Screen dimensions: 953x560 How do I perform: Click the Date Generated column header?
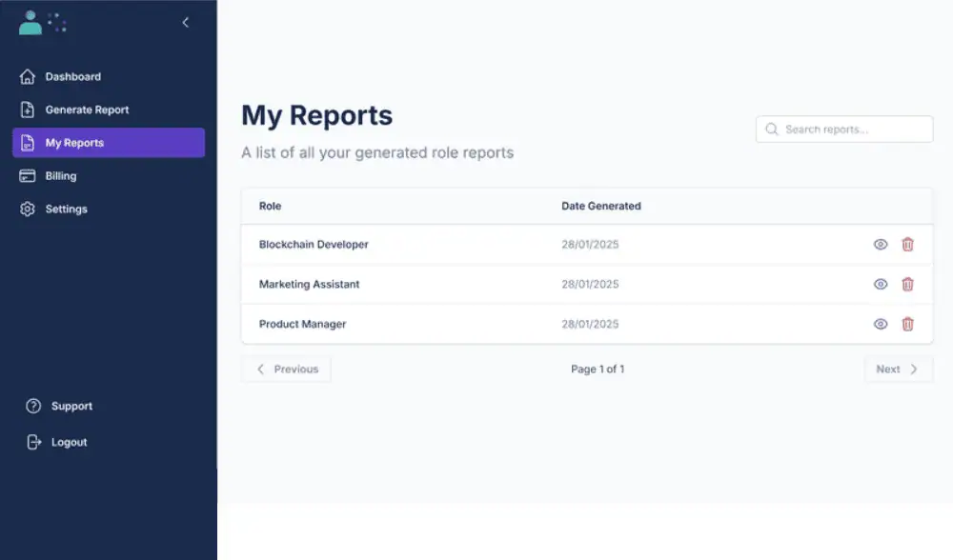point(600,206)
